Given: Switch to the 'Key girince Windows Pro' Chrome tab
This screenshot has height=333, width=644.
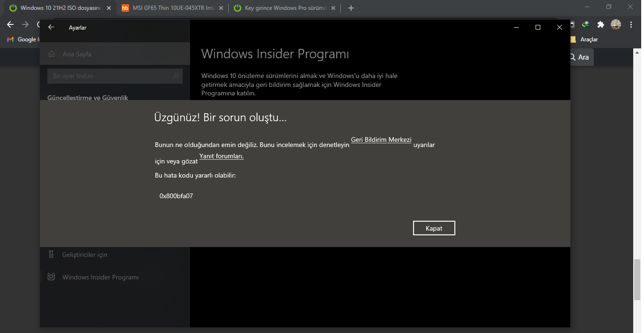Looking at the screenshot, I should point(284,8).
